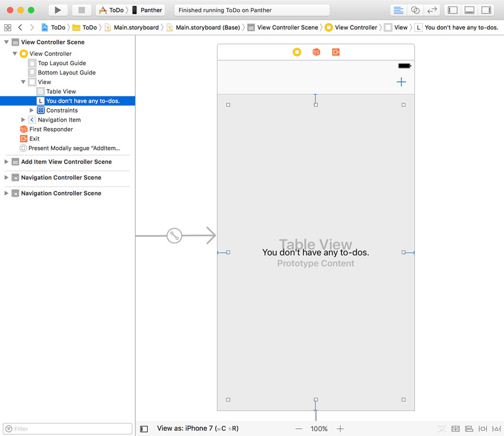The image size is (504, 436).
Task: Open Add New Constraints pin menu
Action: click(x=483, y=429)
